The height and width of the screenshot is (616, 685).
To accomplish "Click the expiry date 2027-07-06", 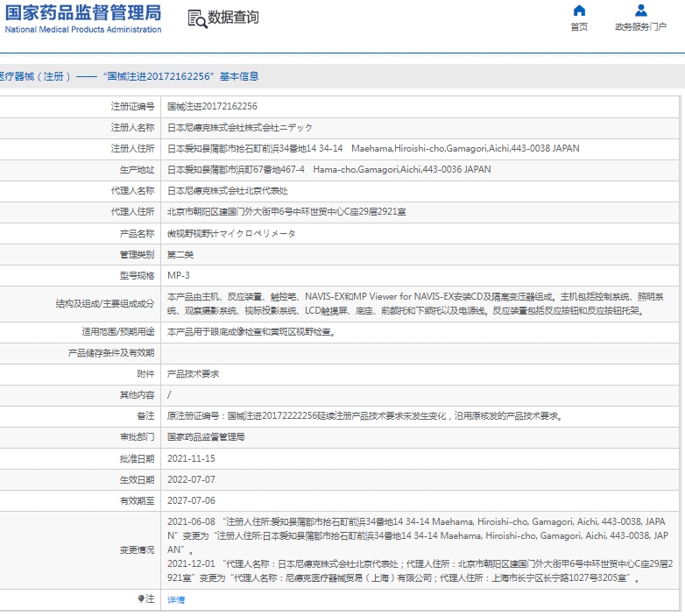I will click(x=191, y=500).
